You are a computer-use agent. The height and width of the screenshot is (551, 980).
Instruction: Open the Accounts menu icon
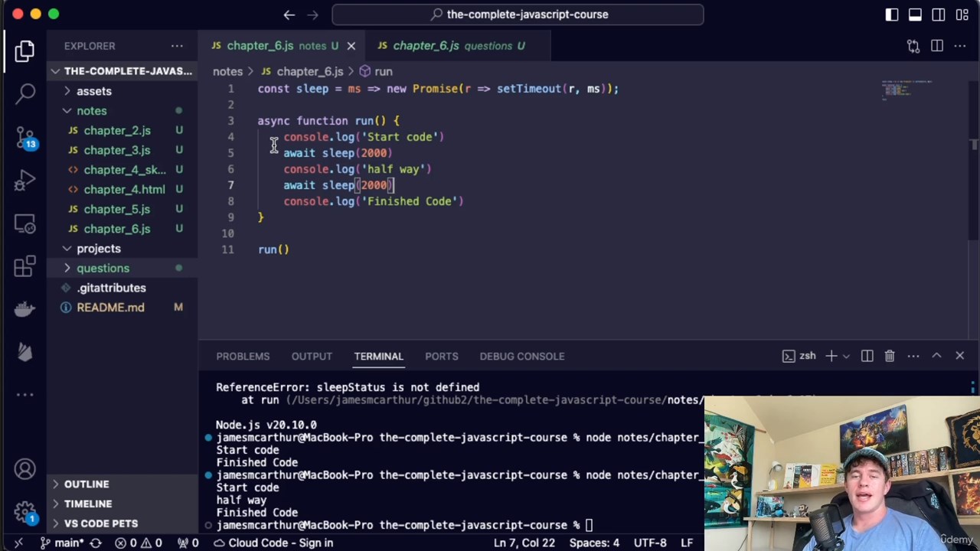click(24, 469)
